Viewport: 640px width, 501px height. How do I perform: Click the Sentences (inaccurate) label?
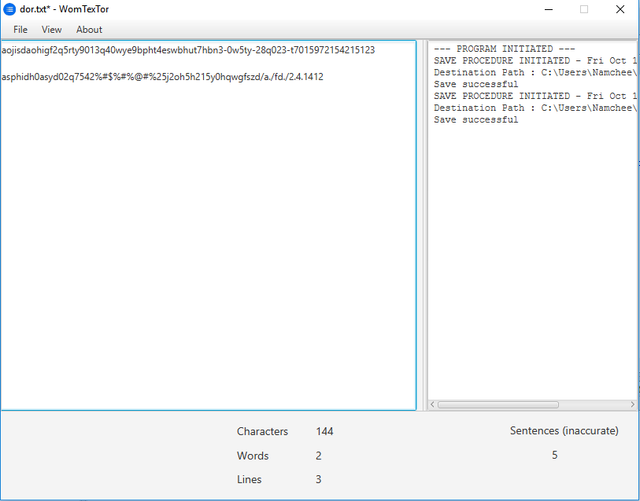tap(564, 431)
